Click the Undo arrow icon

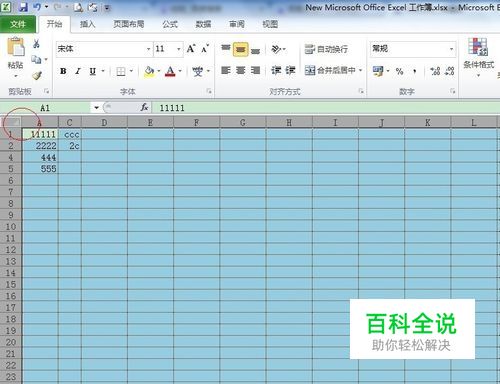(37, 7)
